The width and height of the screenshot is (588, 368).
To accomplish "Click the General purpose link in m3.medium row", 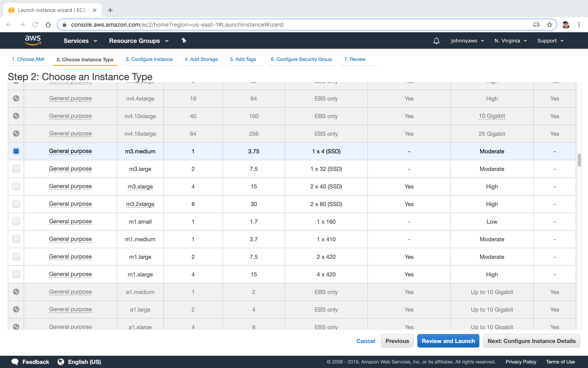I will coord(70,151).
